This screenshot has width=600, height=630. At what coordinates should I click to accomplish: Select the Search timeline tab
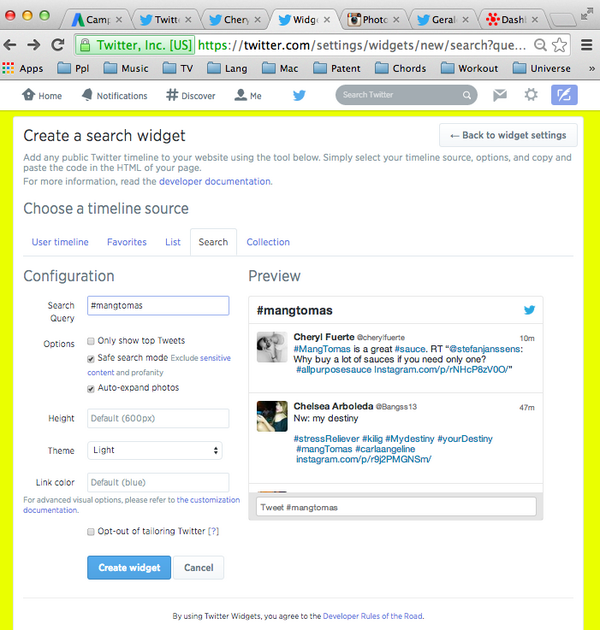(213, 242)
